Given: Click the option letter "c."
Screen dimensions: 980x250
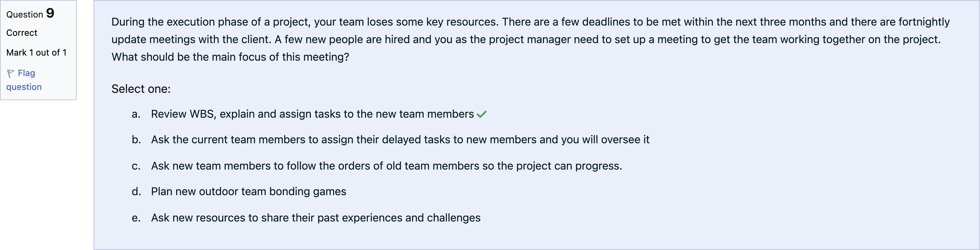Looking at the screenshot, I should click(x=136, y=166).
